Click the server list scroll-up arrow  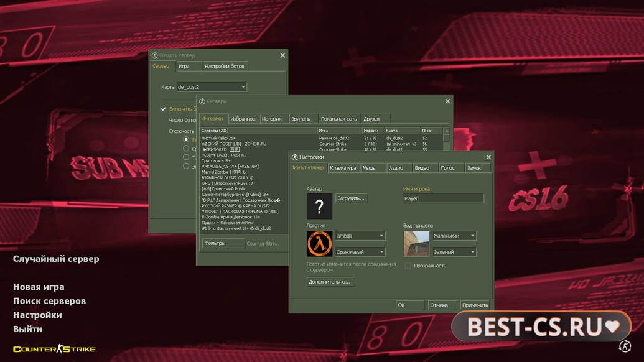pos(447,131)
